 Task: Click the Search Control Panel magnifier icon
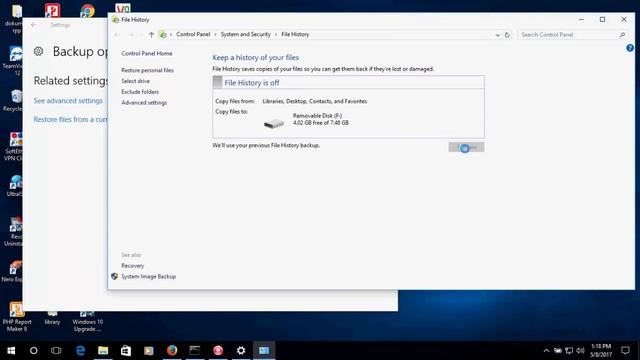click(622, 35)
